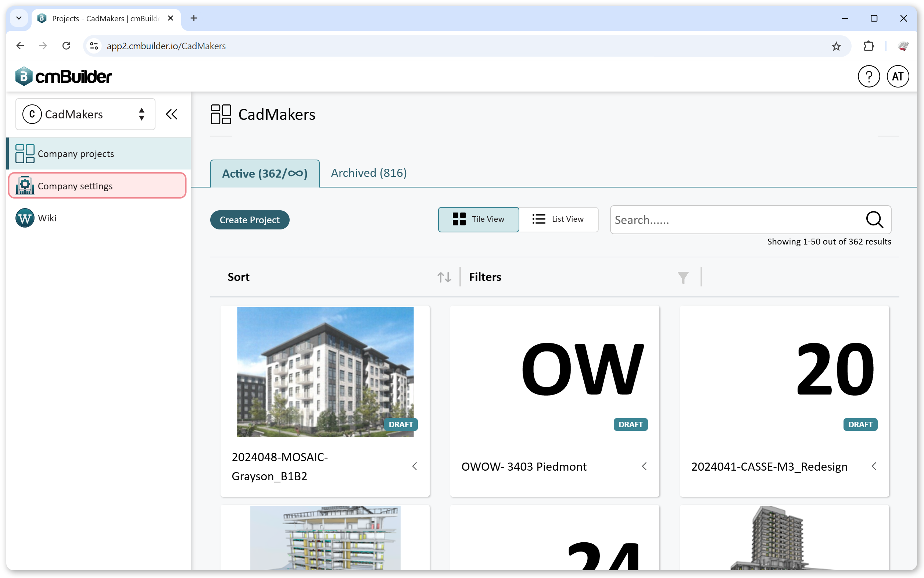Open browser extensions puzzle icon
924x578 pixels.
click(x=868, y=46)
